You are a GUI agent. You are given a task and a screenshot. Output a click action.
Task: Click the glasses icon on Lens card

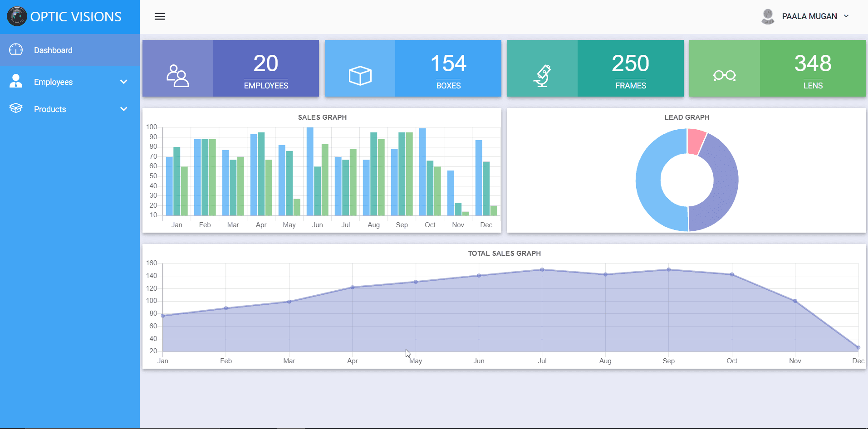click(x=724, y=75)
